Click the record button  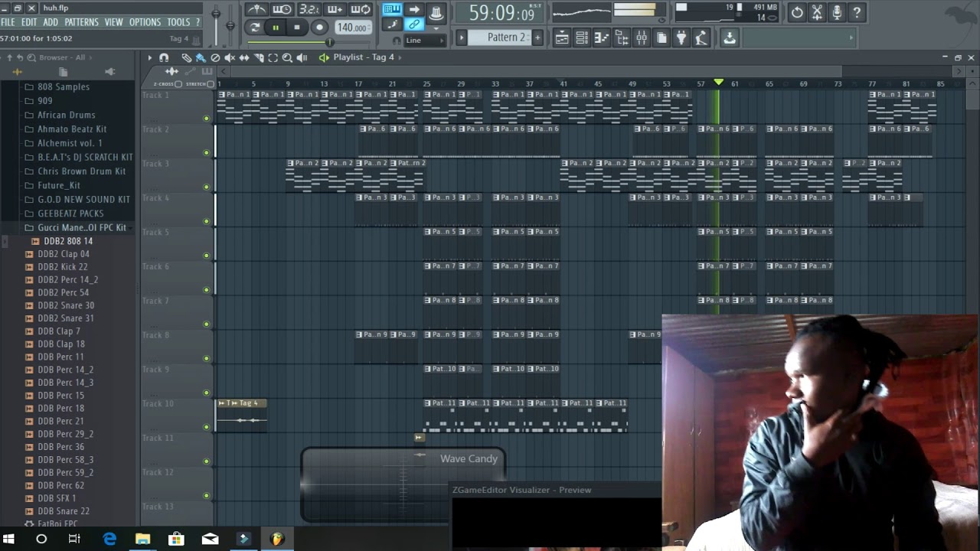[x=320, y=28]
